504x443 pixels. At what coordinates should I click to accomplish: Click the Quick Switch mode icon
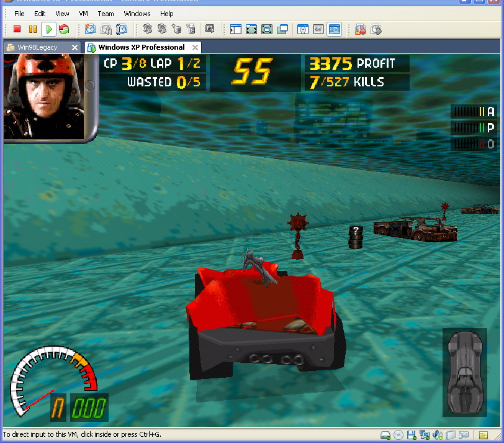point(251,29)
